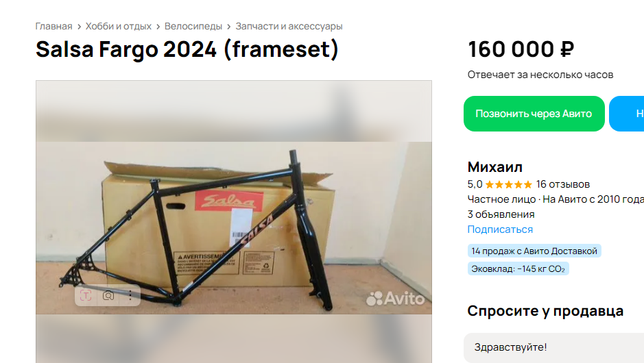Click the Salsa Fargo 2024 listing title

click(187, 49)
